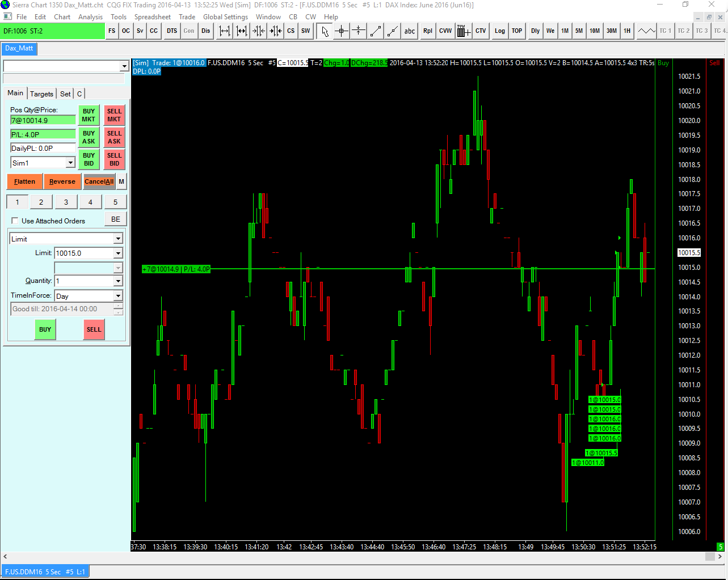The image size is (728, 580).
Task: Click the SW toolbar button
Action: point(306,31)
